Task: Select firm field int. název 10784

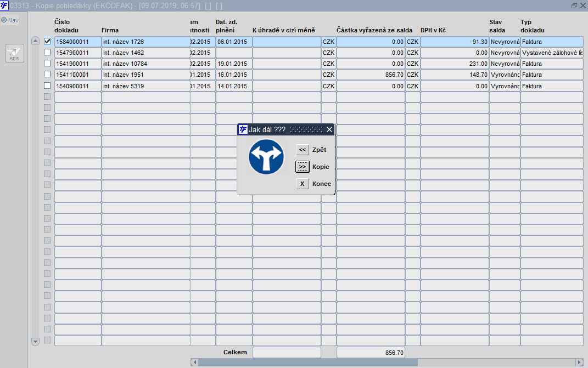Action: [x=145, y=64]
